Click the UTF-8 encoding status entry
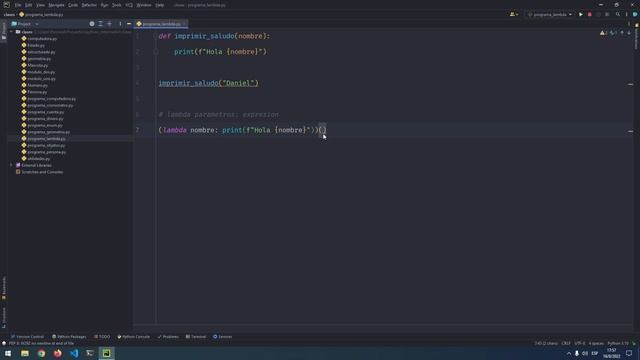The width and height of the screenshot is (640, 360). tap(580, 343)
